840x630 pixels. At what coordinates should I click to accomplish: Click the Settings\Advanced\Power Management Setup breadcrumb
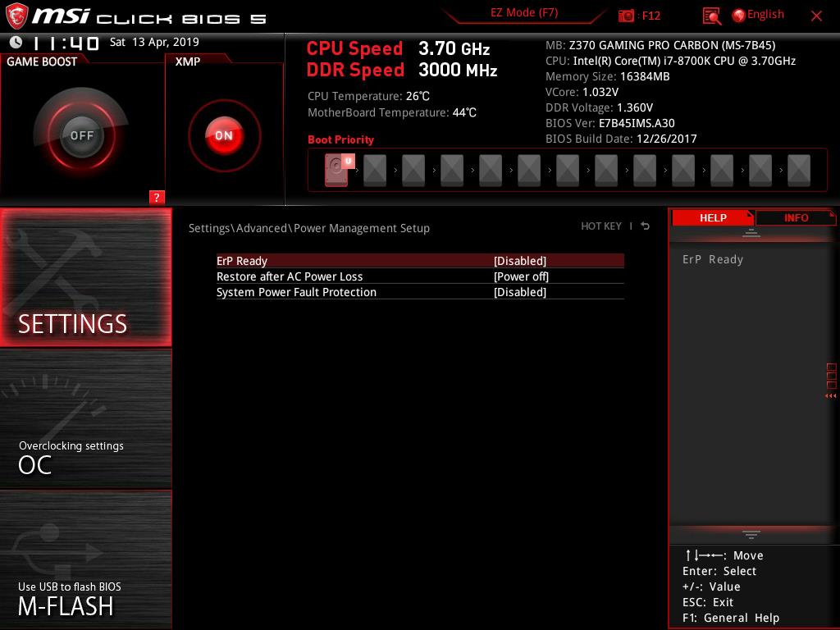click(x=309, y=228)
